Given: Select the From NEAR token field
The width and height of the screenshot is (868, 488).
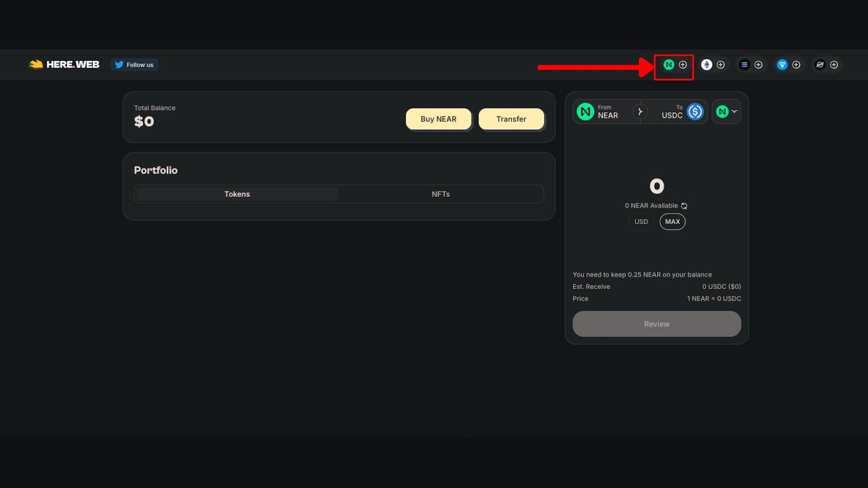Looking at the screenshot, I should click(x=603, y=112).
